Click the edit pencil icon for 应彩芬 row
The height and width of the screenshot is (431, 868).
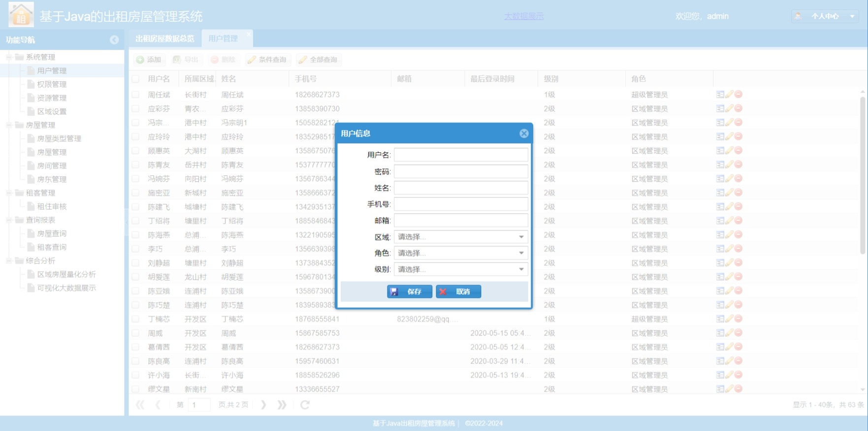pos(729,108)
